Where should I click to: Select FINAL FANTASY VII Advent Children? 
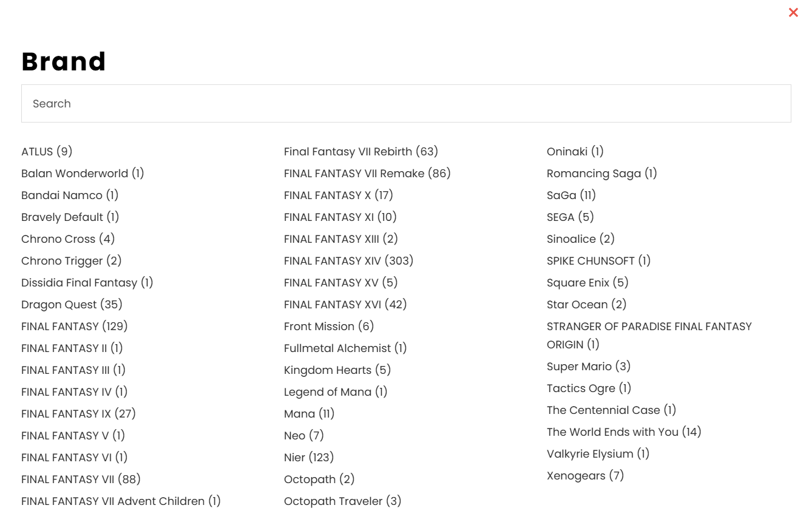coord(121,501)
